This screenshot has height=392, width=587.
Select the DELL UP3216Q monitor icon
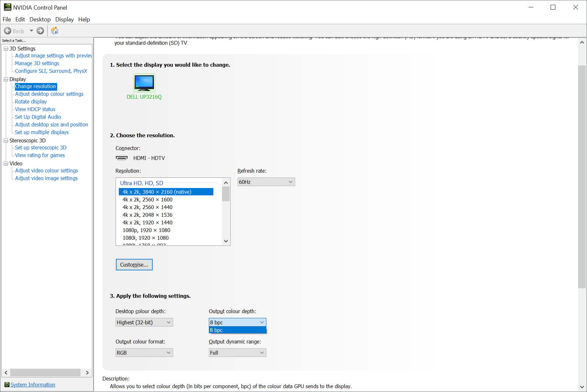point(144,83)
